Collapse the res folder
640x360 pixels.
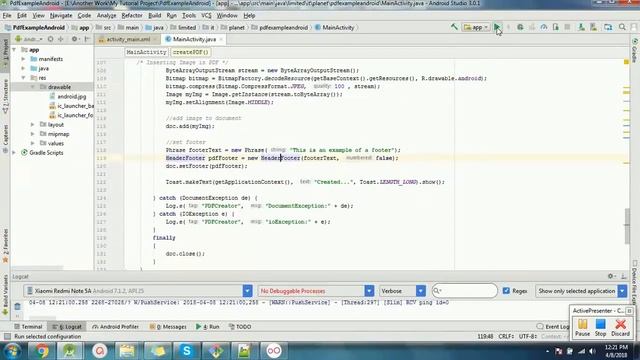pyautogui.click(x=24, y=78)
